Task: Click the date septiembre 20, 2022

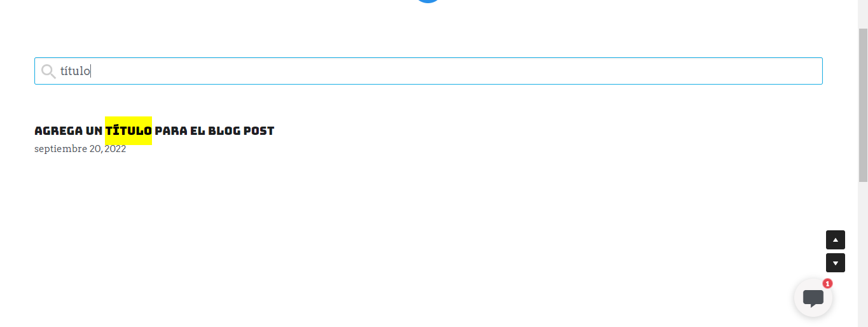Action: coord(80,149)
